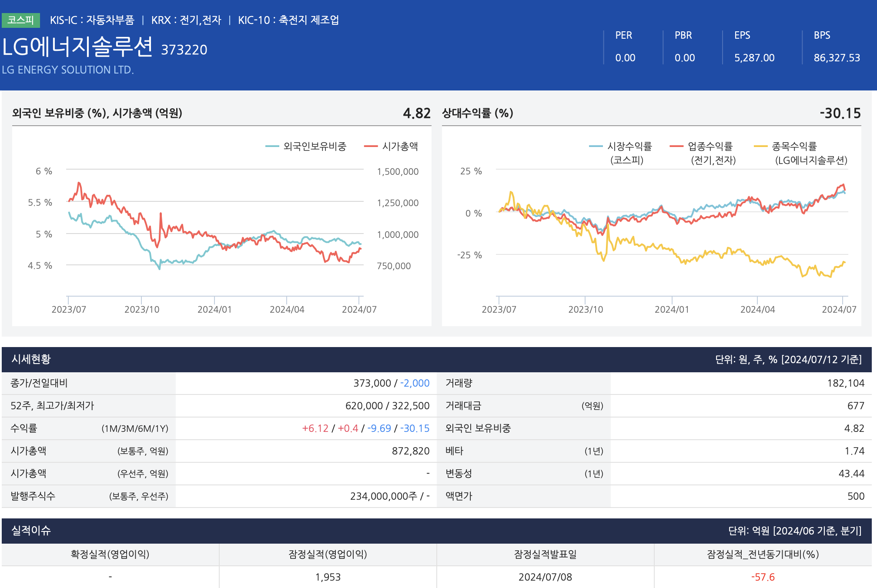Click the 코스피 green badge
The width and height of the screenshot is (877, 588).
coord(20,20)
